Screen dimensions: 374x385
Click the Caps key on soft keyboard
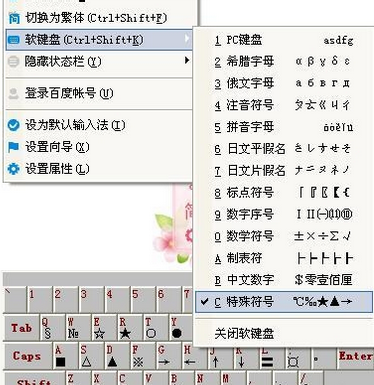coord(27,356)
